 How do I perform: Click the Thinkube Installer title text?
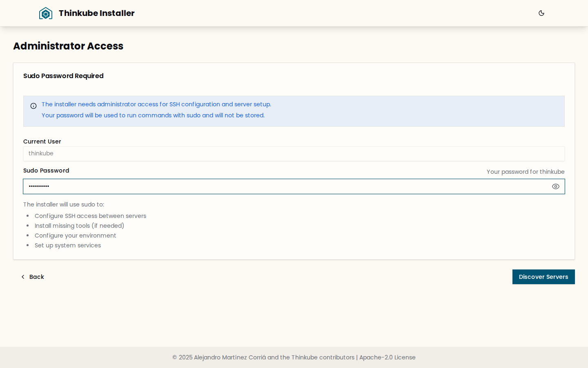(97, 13)
